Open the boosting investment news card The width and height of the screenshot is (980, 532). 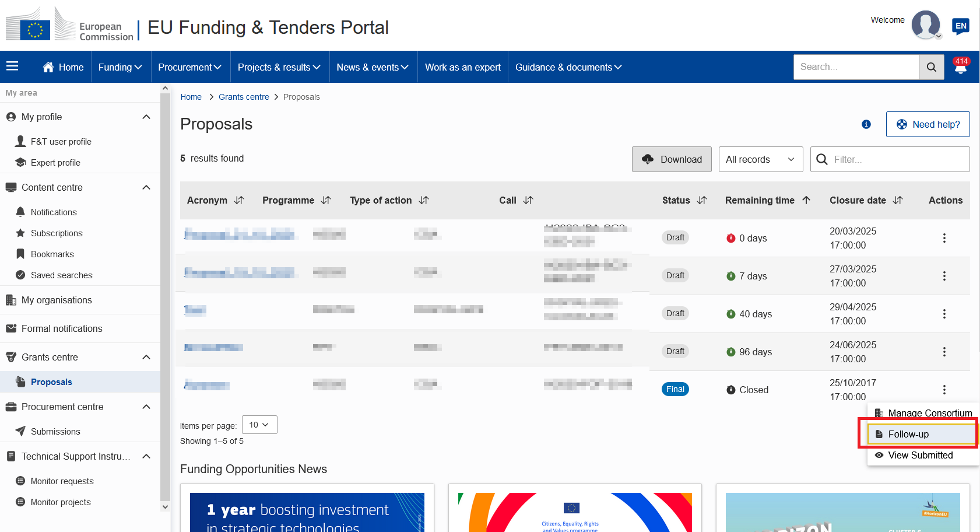pyautogui.click(x=307, y=508)
